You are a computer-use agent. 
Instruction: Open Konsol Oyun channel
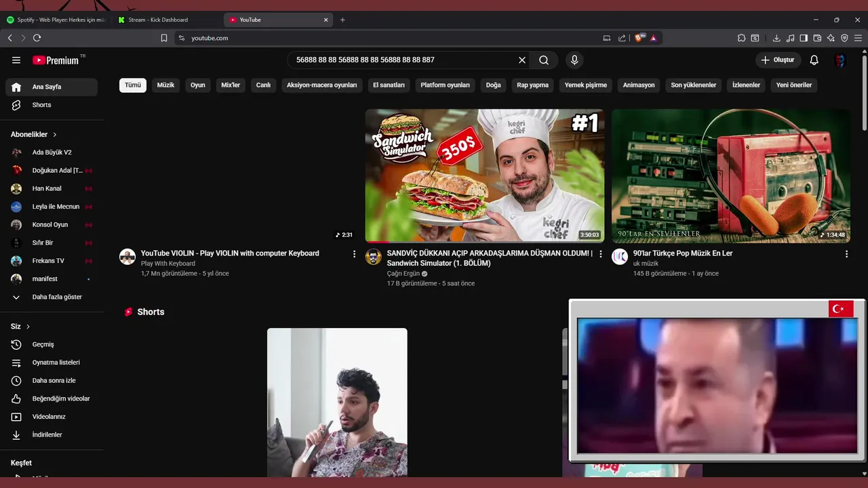tap(52, 225)
